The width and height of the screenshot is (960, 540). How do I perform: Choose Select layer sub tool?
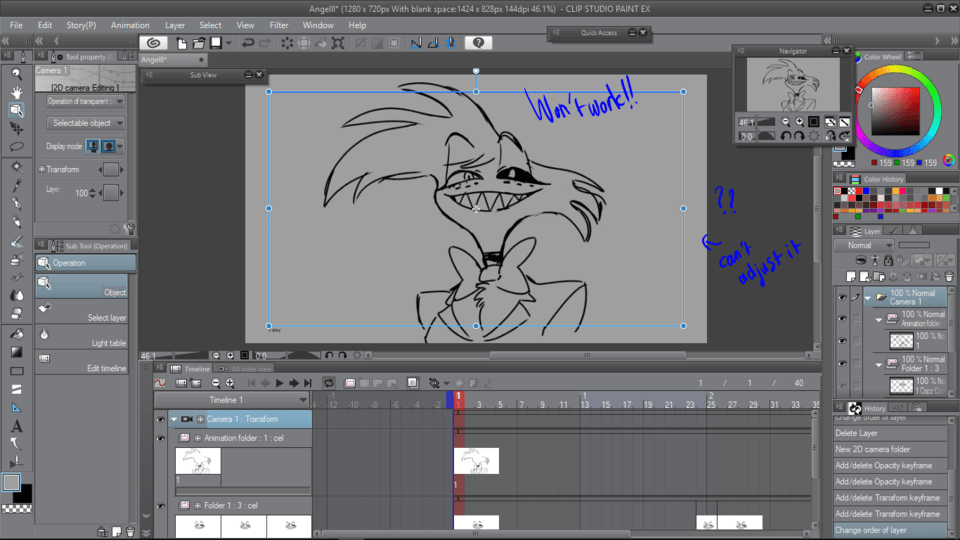[x=82, y=312]
